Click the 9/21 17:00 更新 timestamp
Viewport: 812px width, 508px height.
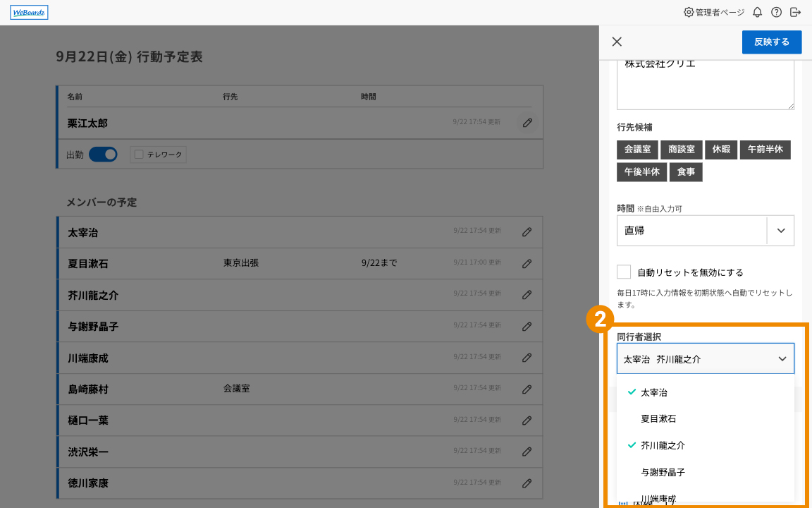[477, 262]
